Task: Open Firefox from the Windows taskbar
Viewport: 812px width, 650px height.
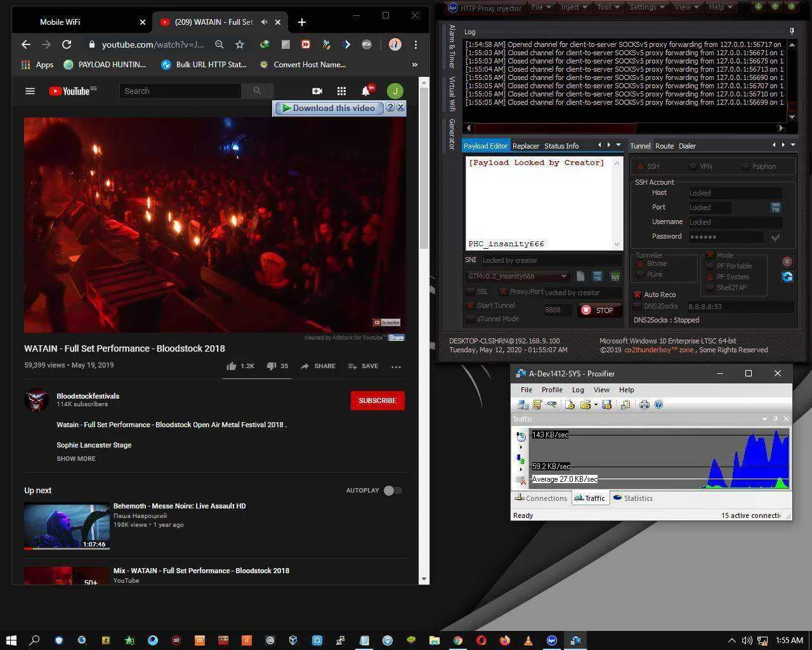Action: (505, 640)
